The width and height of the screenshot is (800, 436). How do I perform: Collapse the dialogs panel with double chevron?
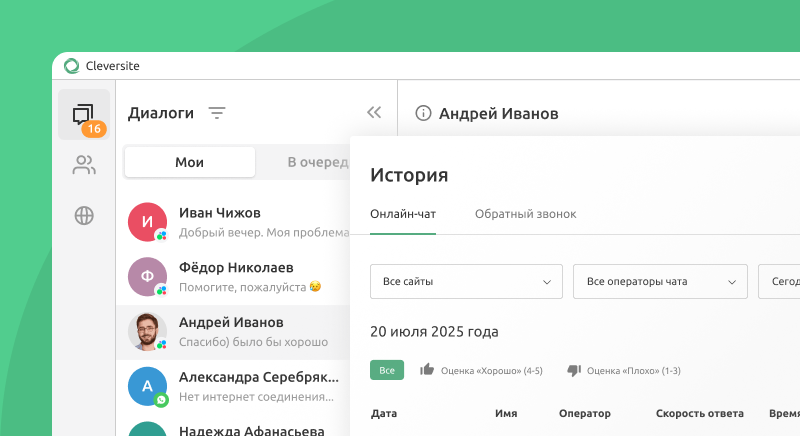pyautogui.click(x=374, y=113)
